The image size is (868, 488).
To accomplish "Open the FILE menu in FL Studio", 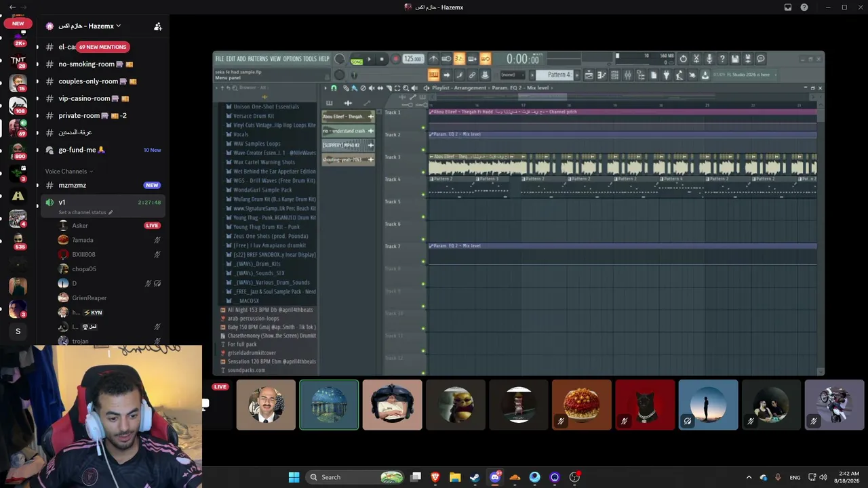I will [220, 59].
